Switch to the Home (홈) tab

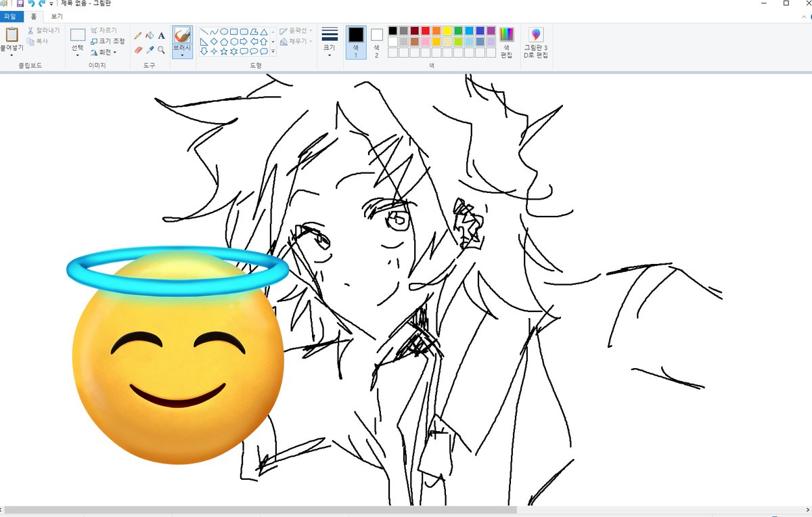(34, 16)
